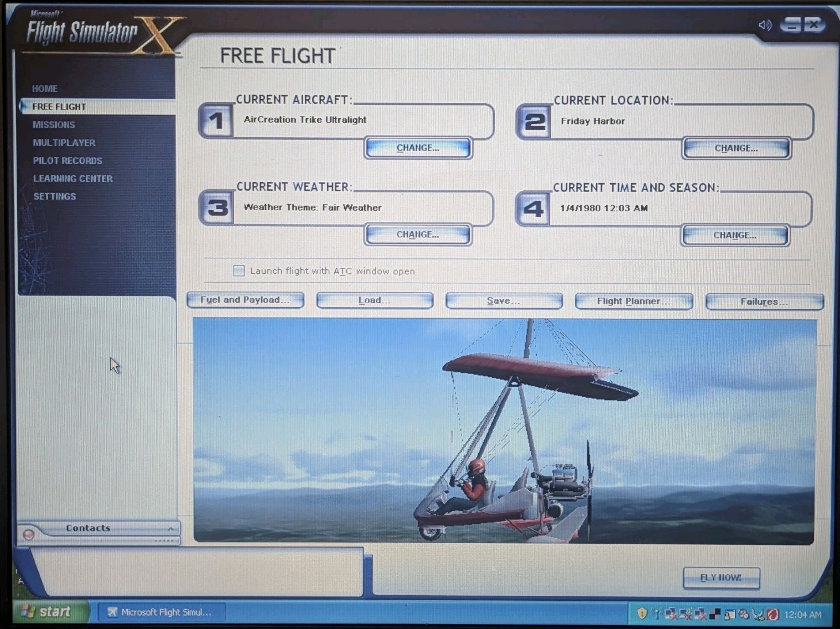Click the red Contacts status icon
This screenshot has height=629, width=840.
29,534
